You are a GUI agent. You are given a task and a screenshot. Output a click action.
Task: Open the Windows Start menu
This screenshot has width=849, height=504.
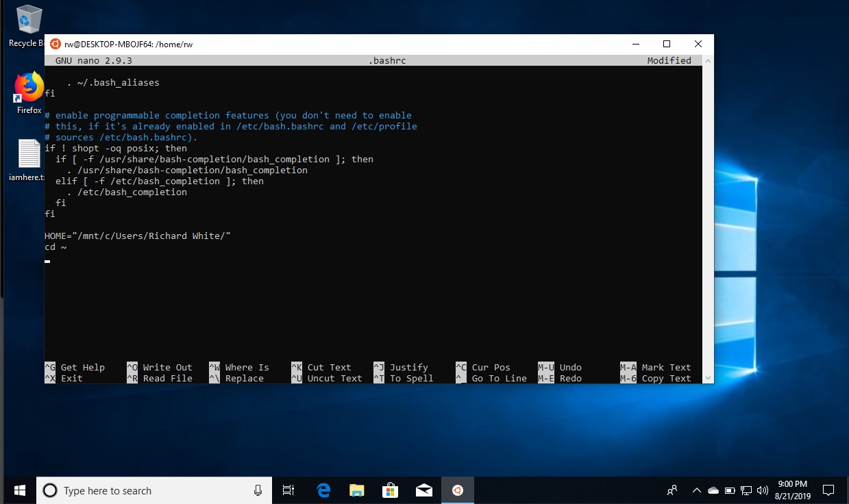click(x=19, y=490)
